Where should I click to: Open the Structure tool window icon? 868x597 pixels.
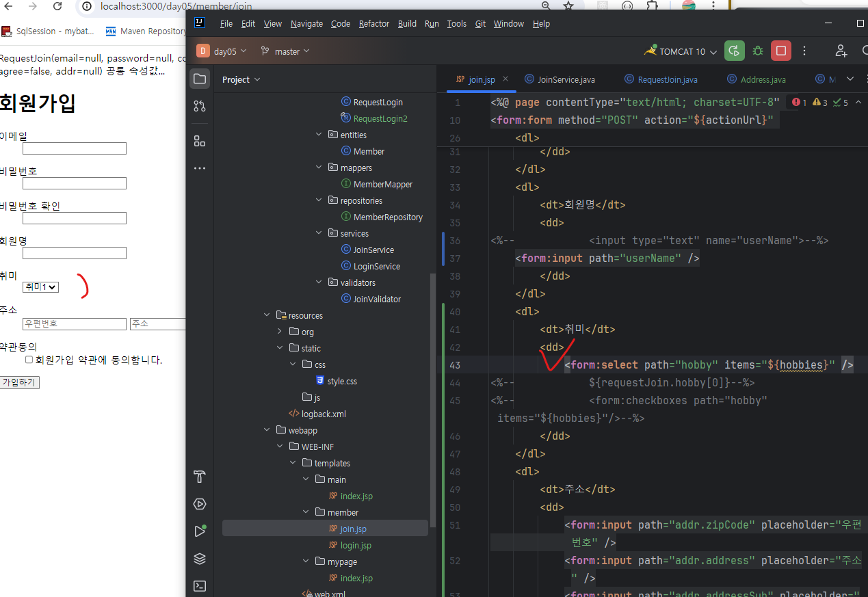pyautogui.click(x=199, y=141)
